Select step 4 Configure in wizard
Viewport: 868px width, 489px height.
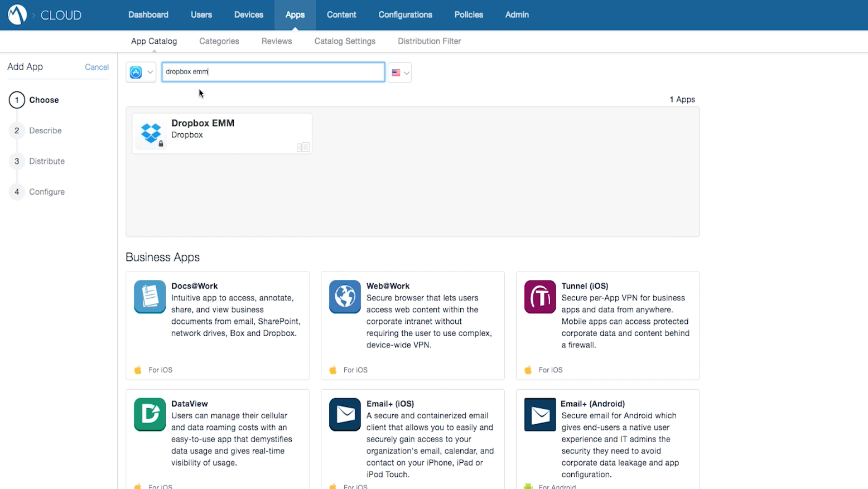47,192
